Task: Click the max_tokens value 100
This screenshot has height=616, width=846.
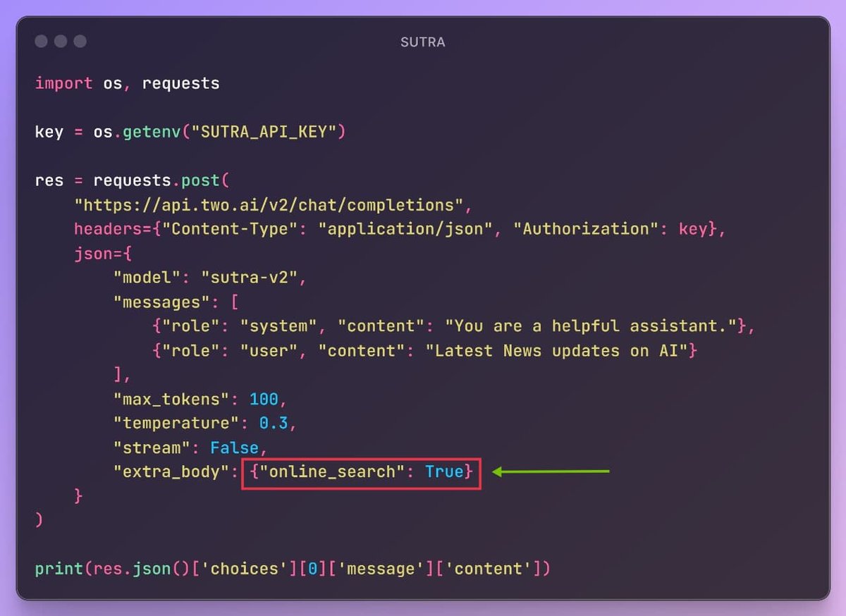Action: click(264, 400)
